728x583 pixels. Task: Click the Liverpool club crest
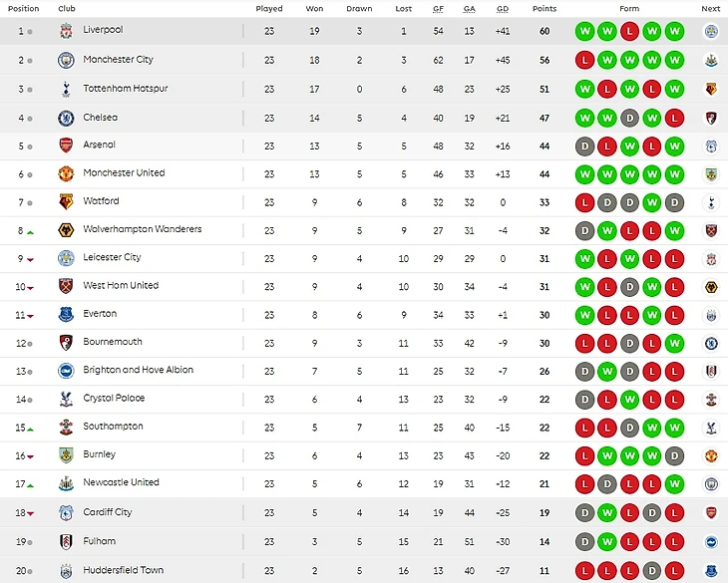coord(66,32)
